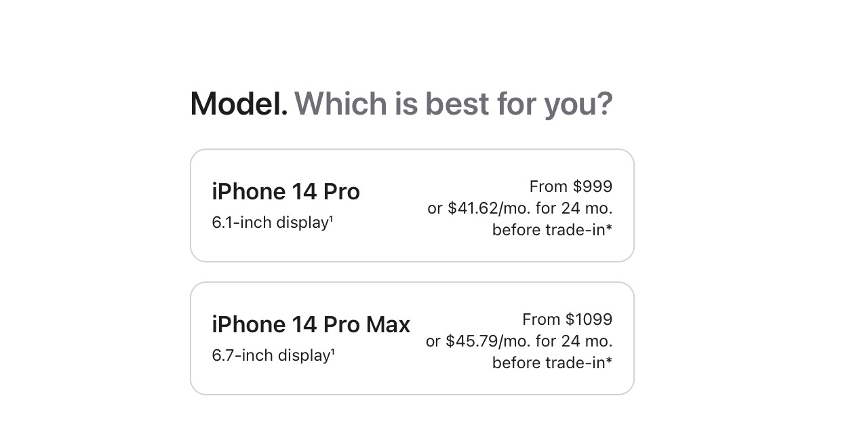
Task: Click the $41.62/mo. financing text
Action: tap(519, 208)
